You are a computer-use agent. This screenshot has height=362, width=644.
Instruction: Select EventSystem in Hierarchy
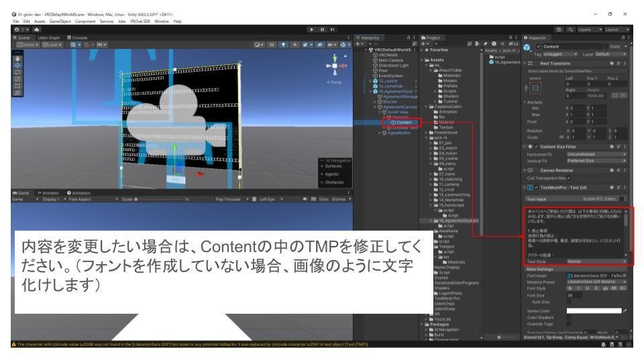pos(388,76)
